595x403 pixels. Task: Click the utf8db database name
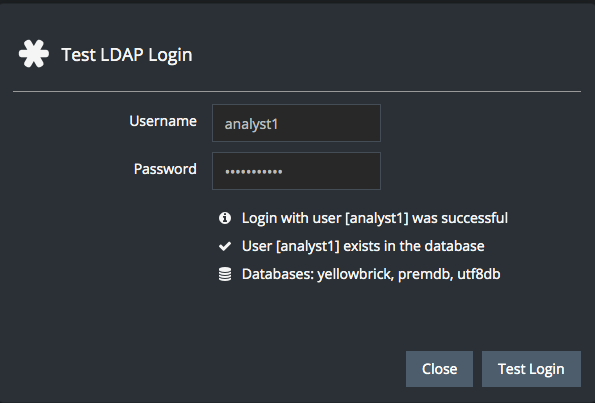click(479, 274)
